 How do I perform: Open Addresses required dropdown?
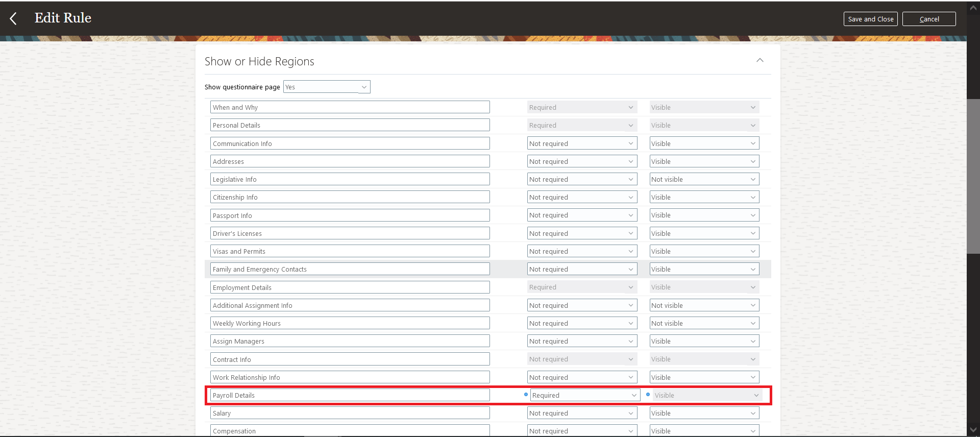coord(582,161)
